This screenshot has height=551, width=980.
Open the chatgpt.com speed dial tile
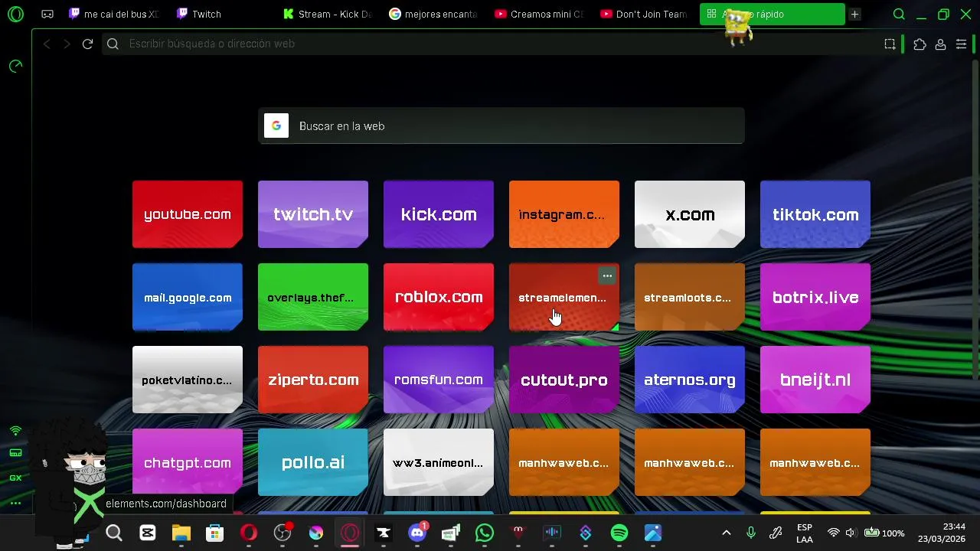(x=188, y=462)
